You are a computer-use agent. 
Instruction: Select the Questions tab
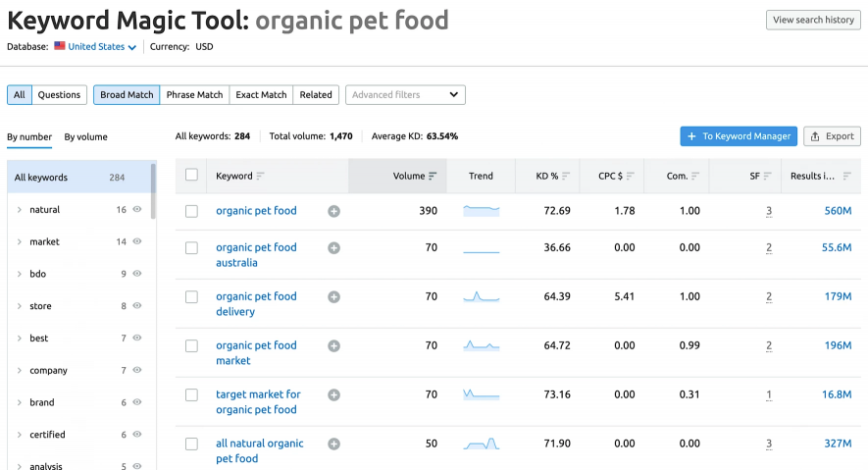click(x=59, y=95)
